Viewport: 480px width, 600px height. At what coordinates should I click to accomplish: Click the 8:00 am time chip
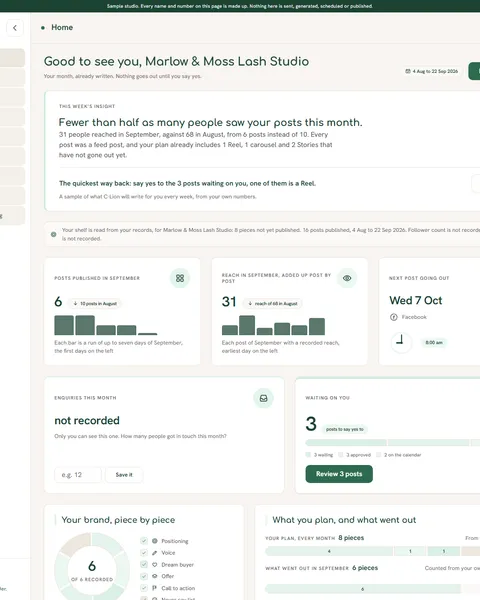click(x=434, y=342)
